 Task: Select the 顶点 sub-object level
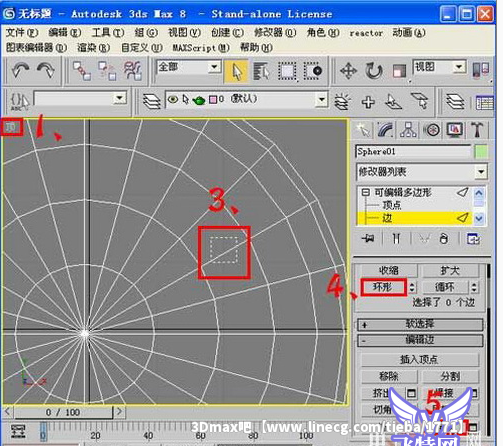click(391, 205)
